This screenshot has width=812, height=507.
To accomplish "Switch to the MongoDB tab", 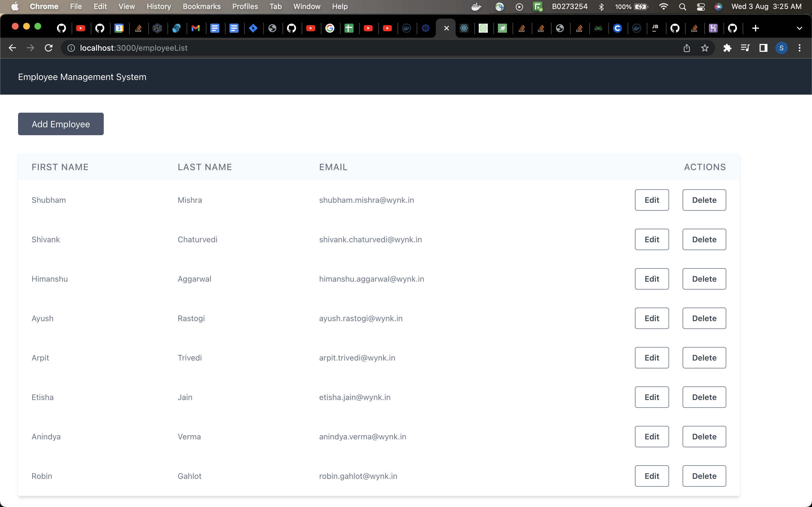I will [502, 28].
